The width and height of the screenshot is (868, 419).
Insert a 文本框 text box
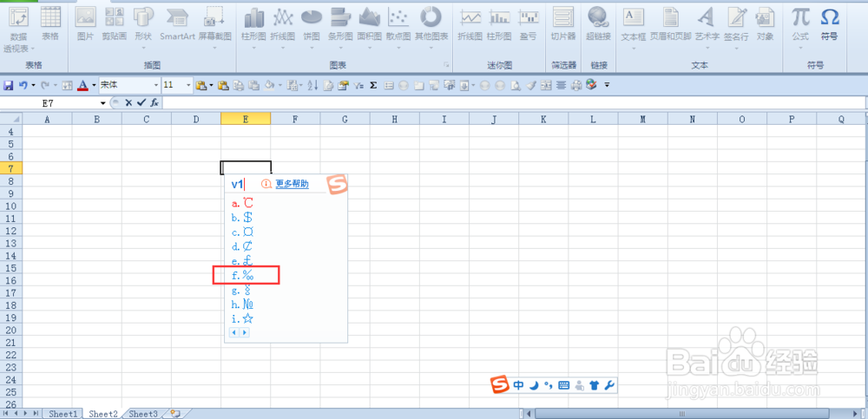tap(634, 29)
